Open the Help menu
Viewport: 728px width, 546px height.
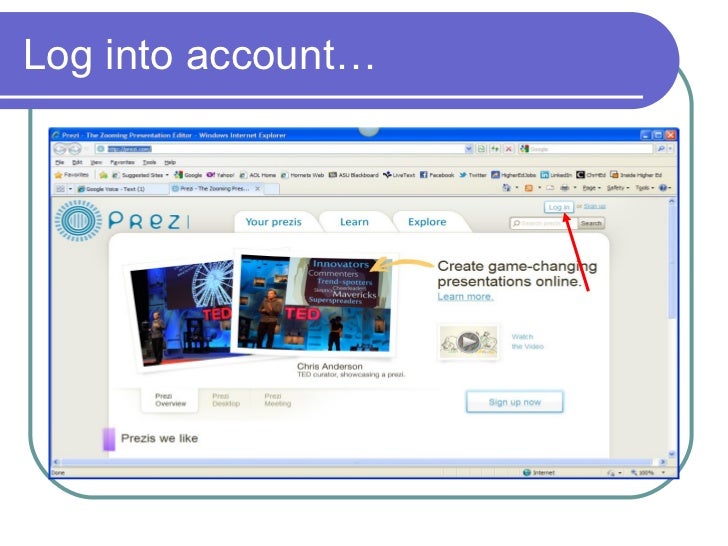click(x=170, y=162)
